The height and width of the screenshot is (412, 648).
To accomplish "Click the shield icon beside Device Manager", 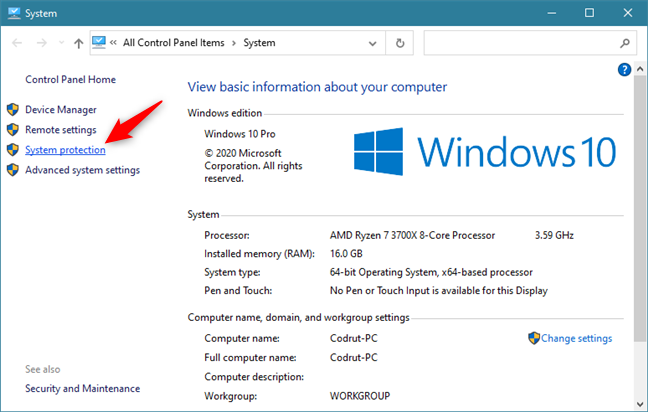I will point(12,110).
